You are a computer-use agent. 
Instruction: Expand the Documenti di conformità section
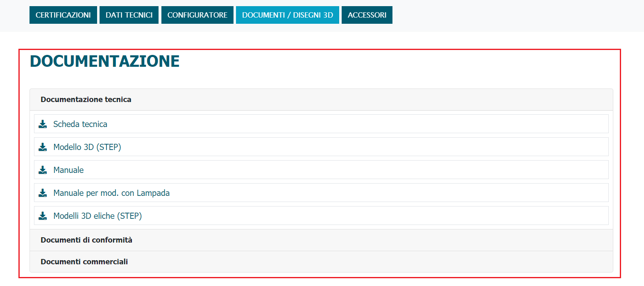[x=321, y=240]
